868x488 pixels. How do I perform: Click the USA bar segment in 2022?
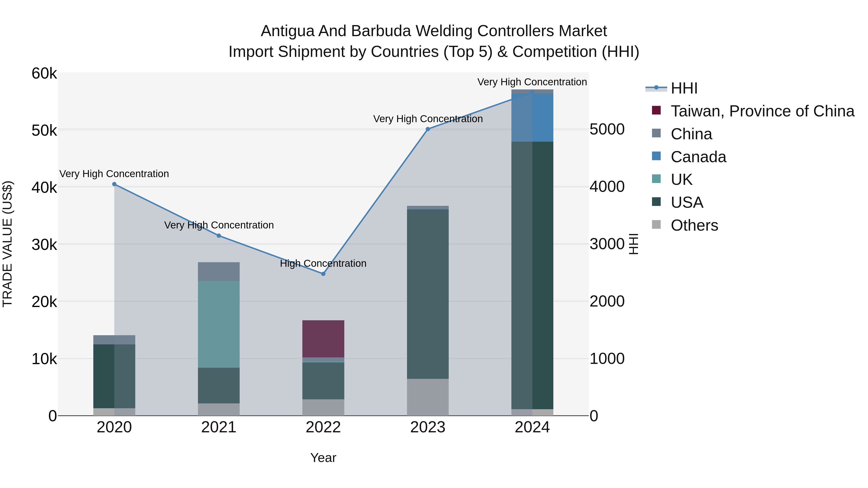point(323,381)
